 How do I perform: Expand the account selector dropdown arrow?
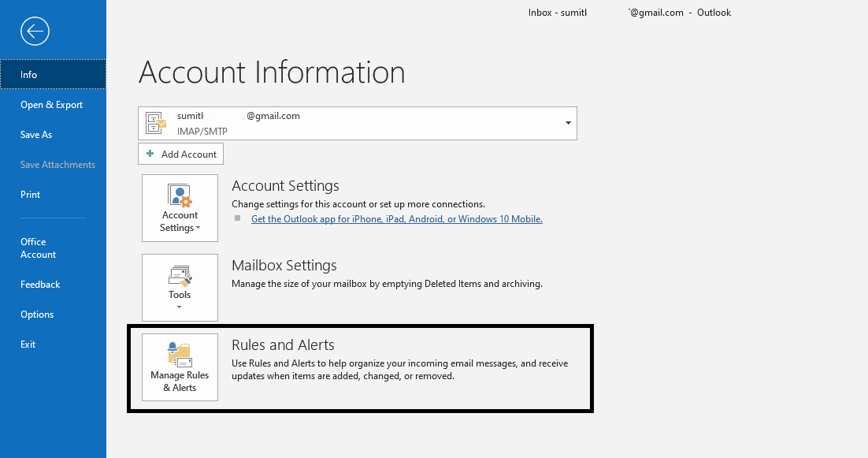(568, 123)
